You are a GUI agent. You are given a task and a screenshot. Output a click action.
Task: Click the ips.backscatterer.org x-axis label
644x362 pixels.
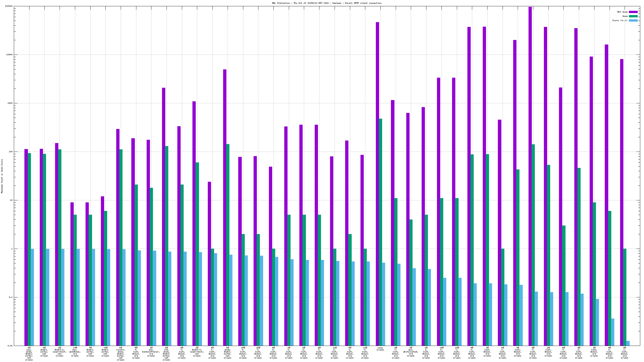tap(151, 352)
